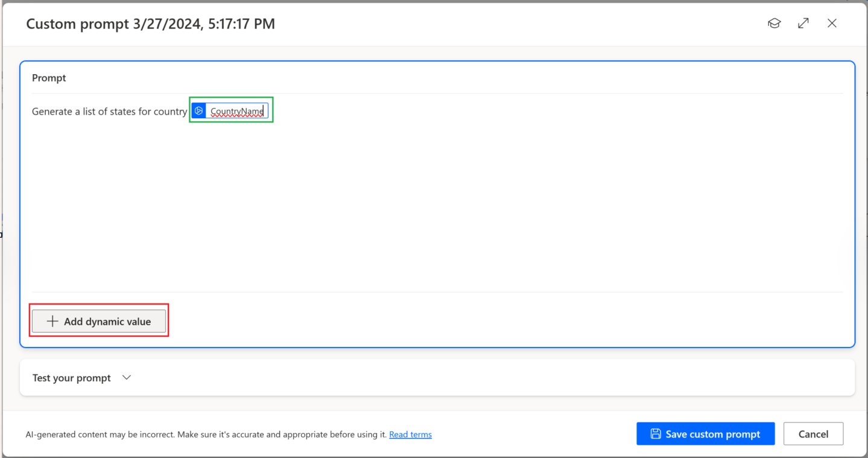Click the Add dynamic value button
The height and width of the screenshot is (458, 868).
coord(99,321)
